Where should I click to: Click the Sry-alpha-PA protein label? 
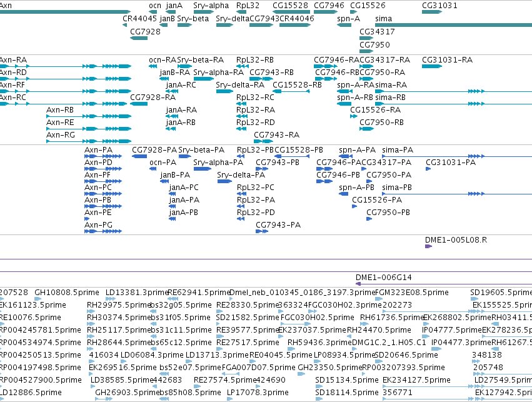[218, 163]
